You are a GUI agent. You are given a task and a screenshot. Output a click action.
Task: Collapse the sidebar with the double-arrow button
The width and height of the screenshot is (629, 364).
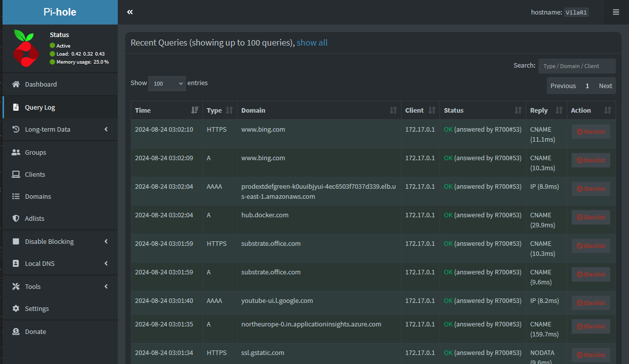130,12
